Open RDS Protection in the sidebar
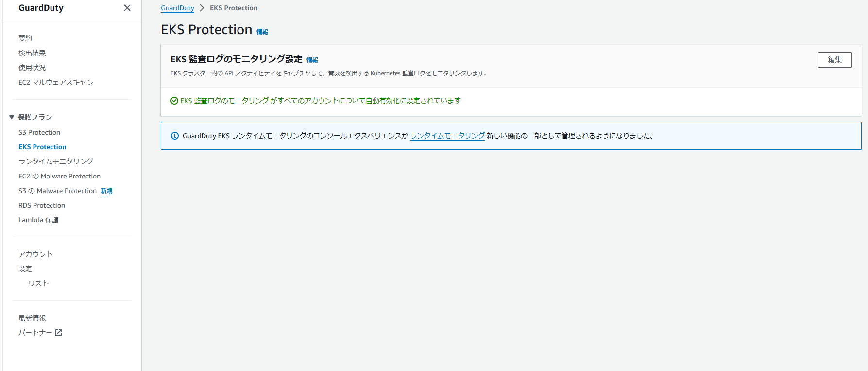This screenshot has width=868, height=371. point(42,205)
